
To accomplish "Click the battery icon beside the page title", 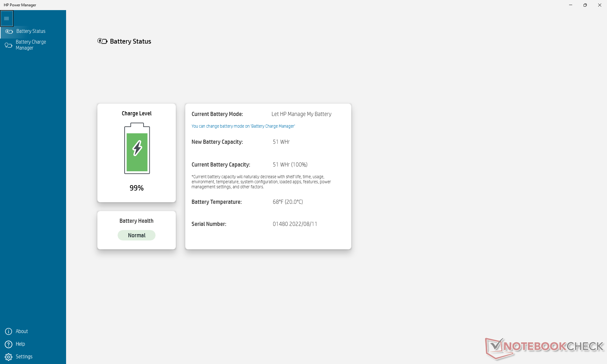I will pyautogui.click(x=102, y=41).
